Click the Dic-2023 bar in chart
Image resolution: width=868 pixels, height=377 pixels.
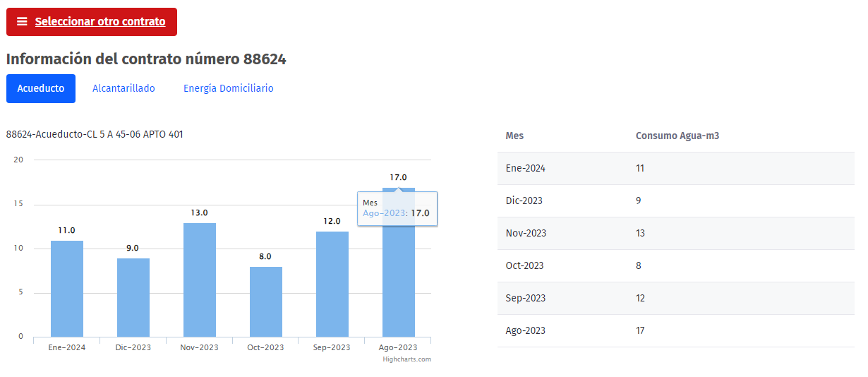[x=133, y=298]
